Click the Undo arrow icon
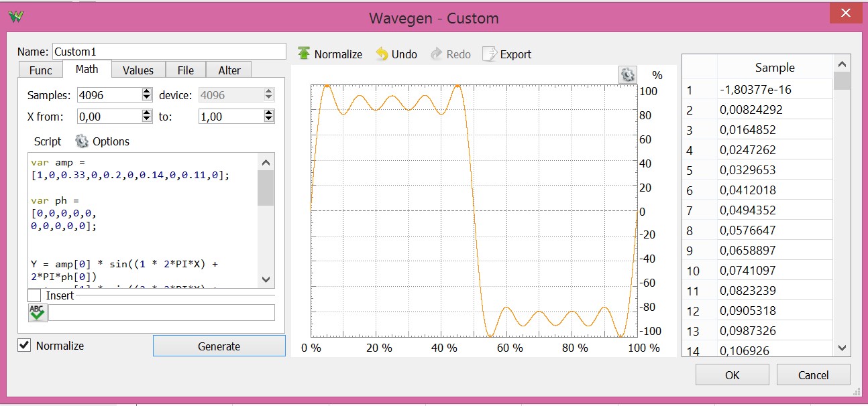 (382, 54)
